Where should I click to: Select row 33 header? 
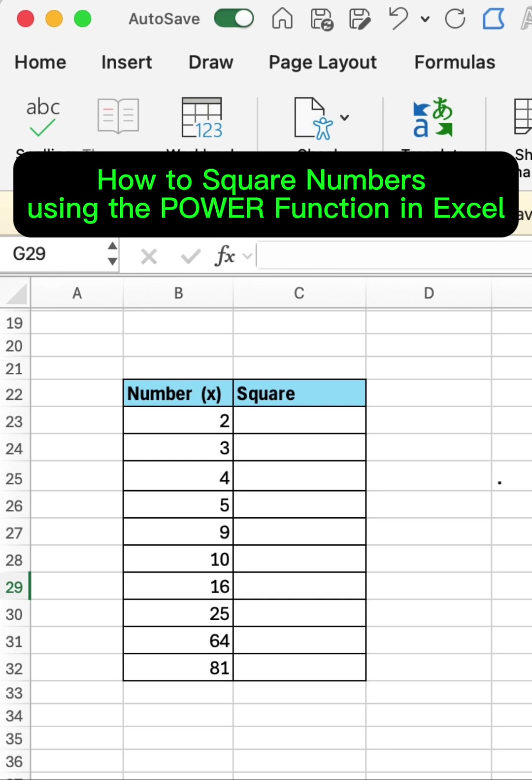(15, 693)
